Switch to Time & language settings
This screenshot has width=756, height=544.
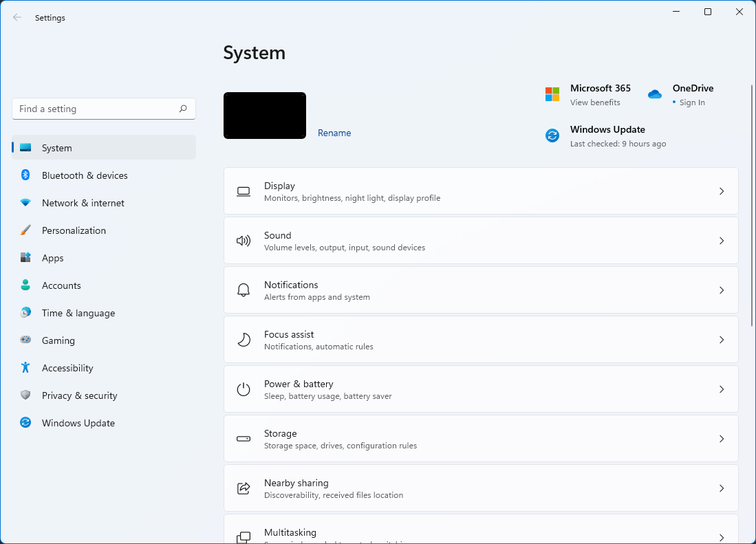[78, 313]
